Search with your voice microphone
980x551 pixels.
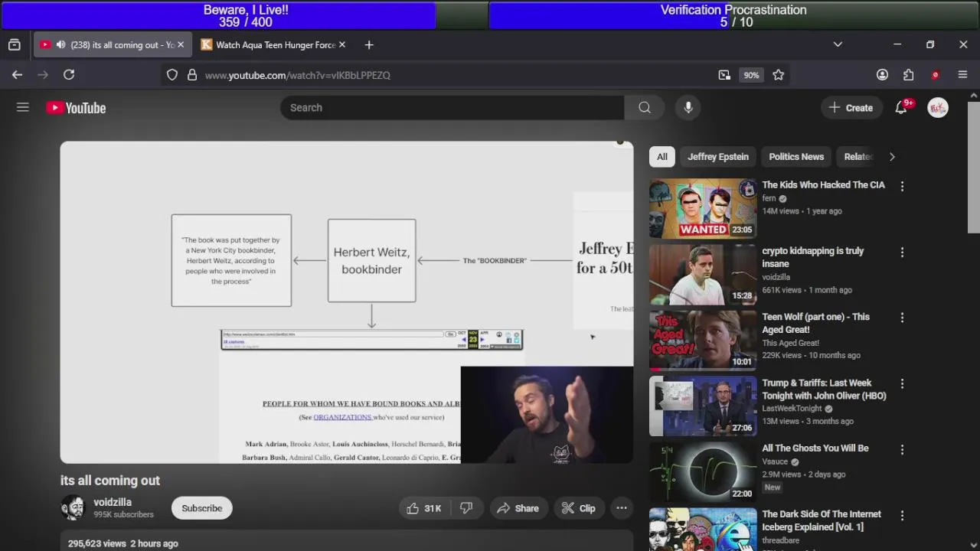click(688, 108)
